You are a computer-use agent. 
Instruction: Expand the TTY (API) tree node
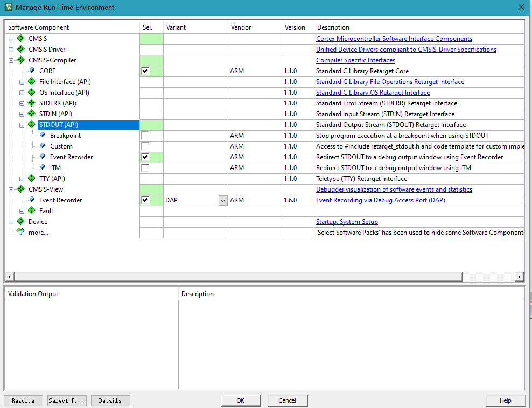[22, 179]
